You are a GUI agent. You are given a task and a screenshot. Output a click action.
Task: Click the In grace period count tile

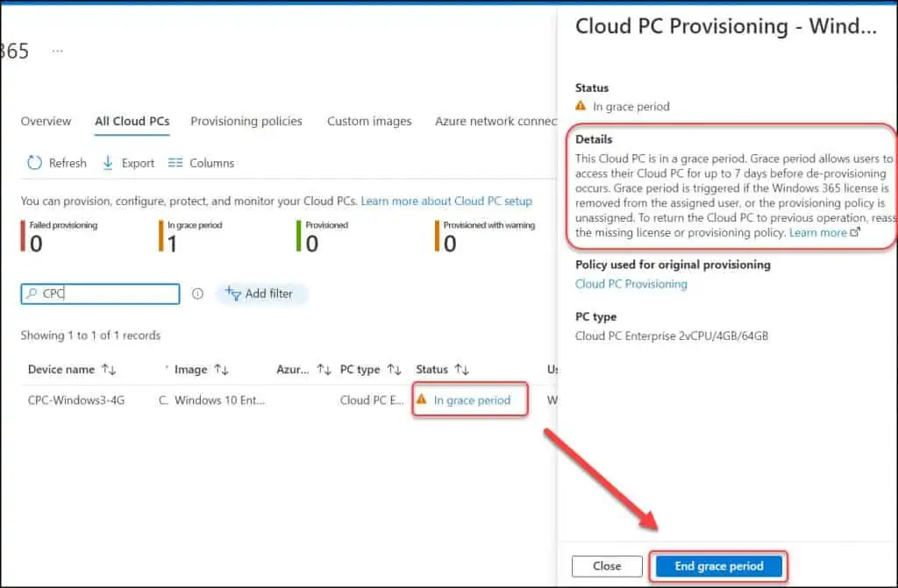191,236
